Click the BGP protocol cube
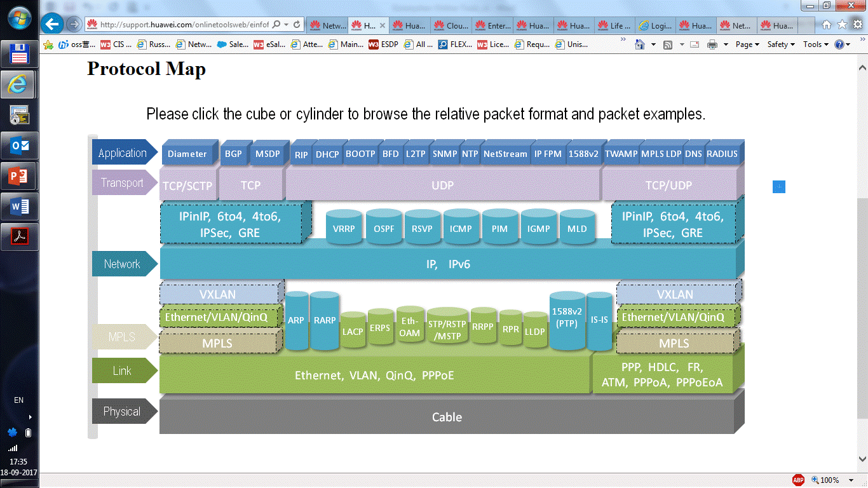 click(234, 153)
